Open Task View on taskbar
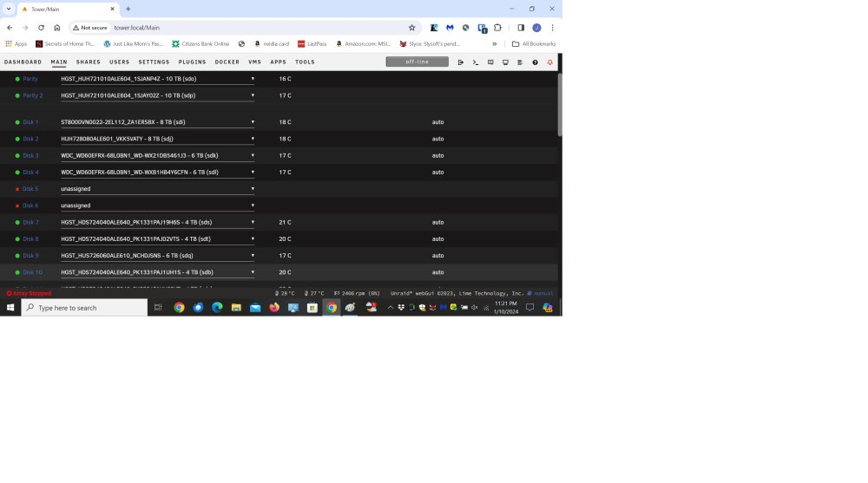868x483 pixels. pos(158,308)
